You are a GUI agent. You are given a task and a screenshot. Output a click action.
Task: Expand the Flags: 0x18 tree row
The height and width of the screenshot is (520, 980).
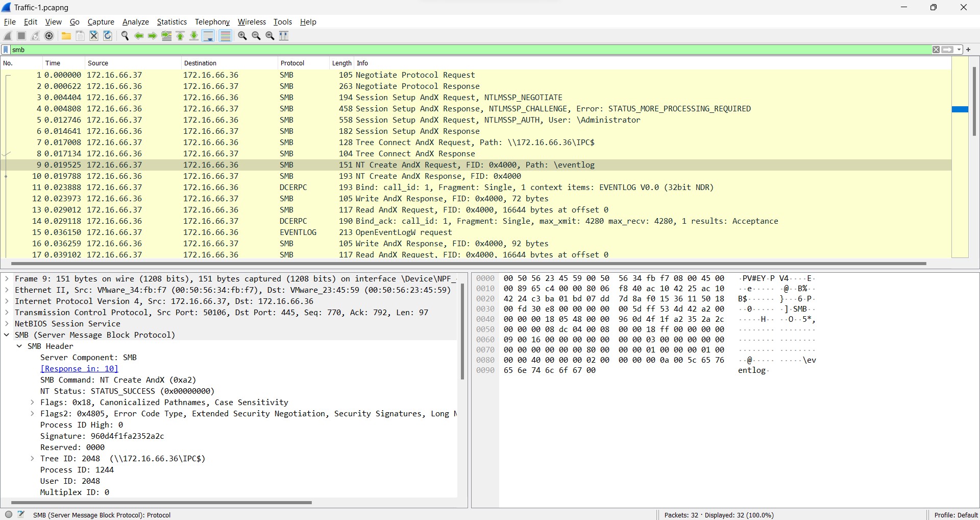click(x=32, y=403)
